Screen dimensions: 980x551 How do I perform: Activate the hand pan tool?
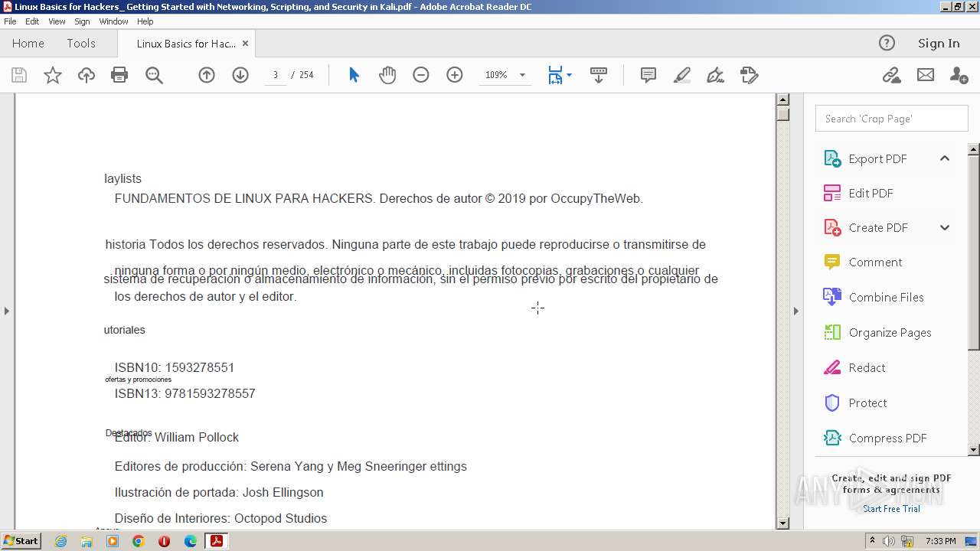pyautogui.click(x=387, y=75)
